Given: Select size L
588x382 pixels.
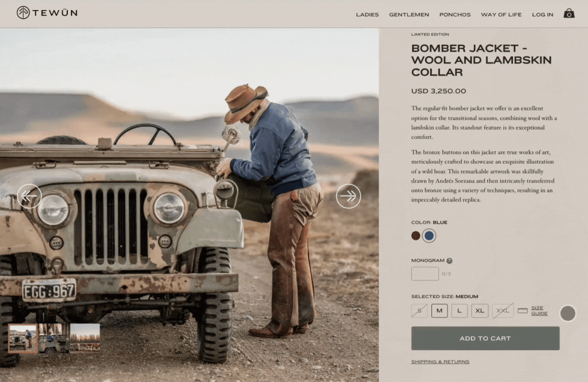Looking at the screenshot, I should pos(459,311).
